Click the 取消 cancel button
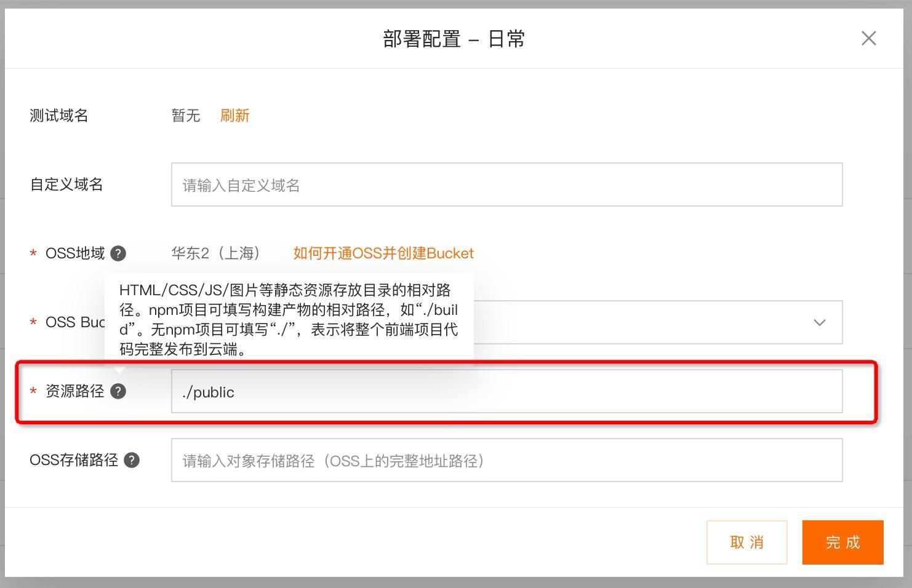Image resolution: width=912 pixels, height=588 pixels. pos(746,542)
